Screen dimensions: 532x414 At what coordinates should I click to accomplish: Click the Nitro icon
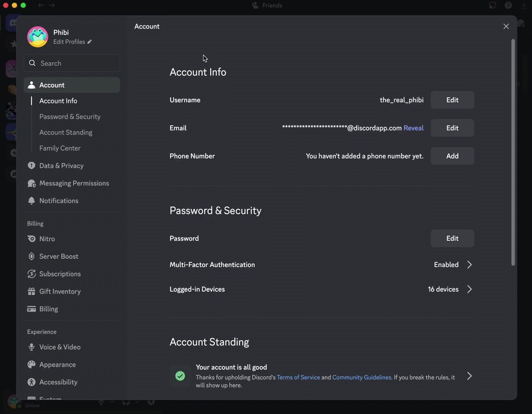(x=31, y=239)
